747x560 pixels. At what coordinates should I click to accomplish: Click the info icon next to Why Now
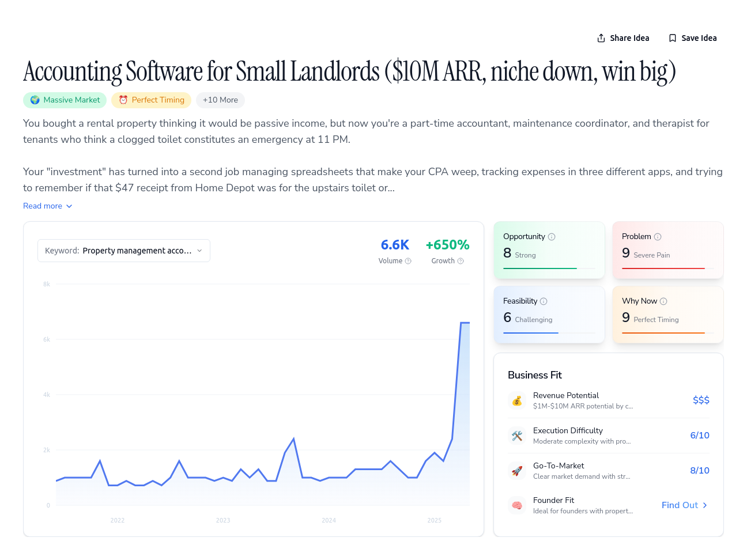pos(663,301)
